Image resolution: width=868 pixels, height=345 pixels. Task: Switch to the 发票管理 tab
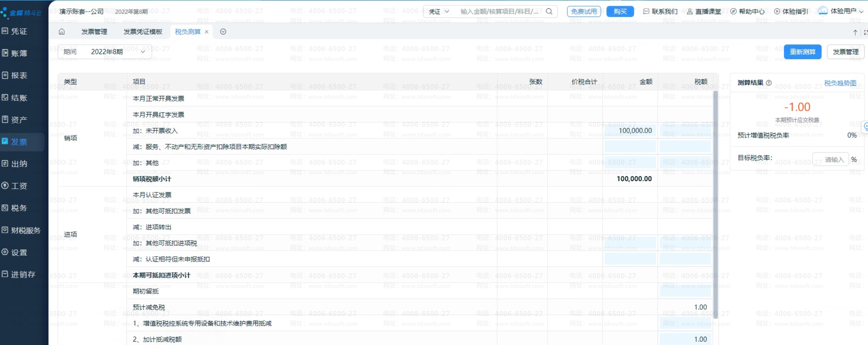click(x=94, y=32)
